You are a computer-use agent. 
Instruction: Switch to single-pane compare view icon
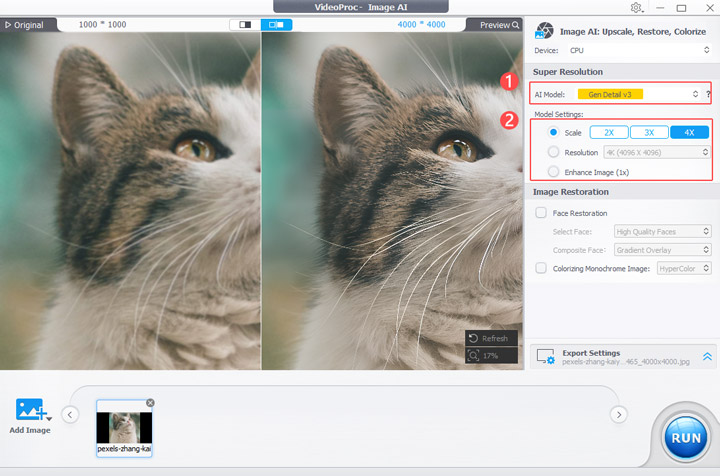245,25
